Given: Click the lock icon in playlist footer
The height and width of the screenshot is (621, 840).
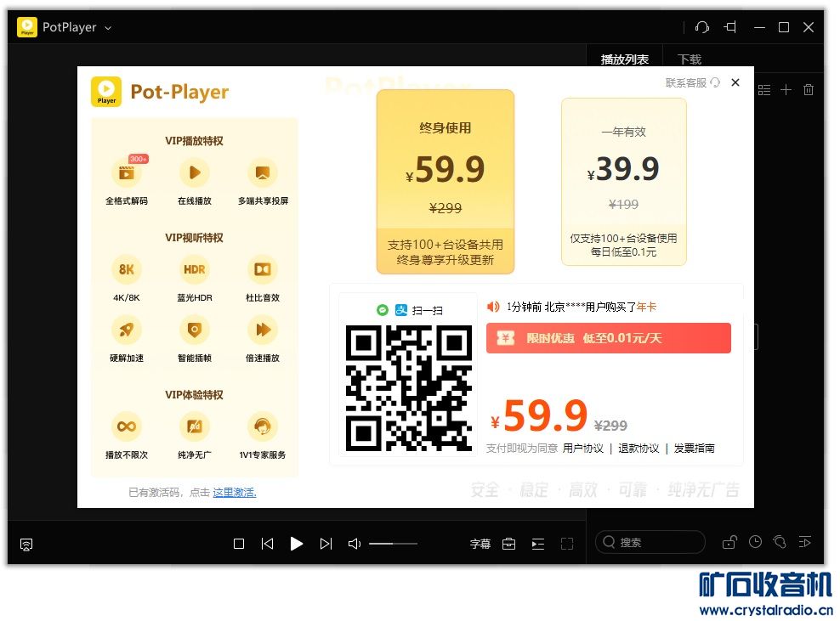Looking at the screenshot, I should (729, 542).
